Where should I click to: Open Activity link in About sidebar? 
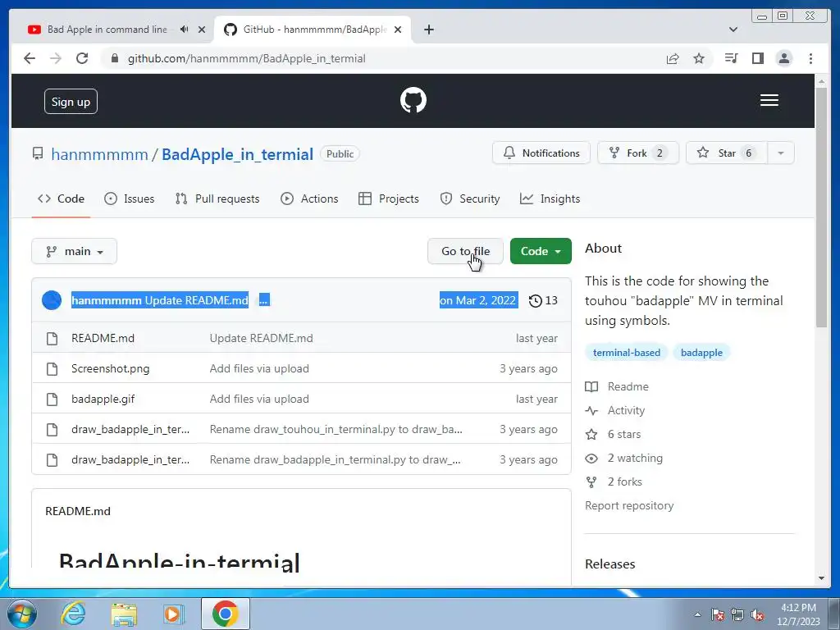click(x=615, y=411)
